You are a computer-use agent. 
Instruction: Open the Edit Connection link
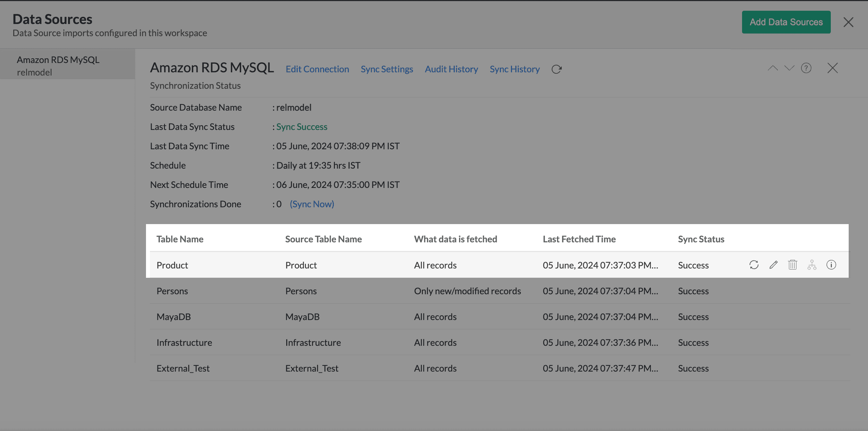pos(317,69)
